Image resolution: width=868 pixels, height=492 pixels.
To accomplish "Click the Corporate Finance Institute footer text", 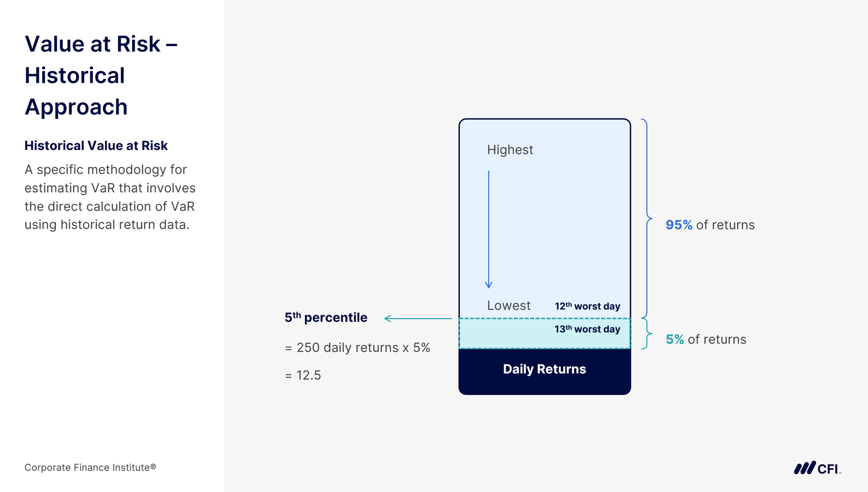I will [90, 467].
